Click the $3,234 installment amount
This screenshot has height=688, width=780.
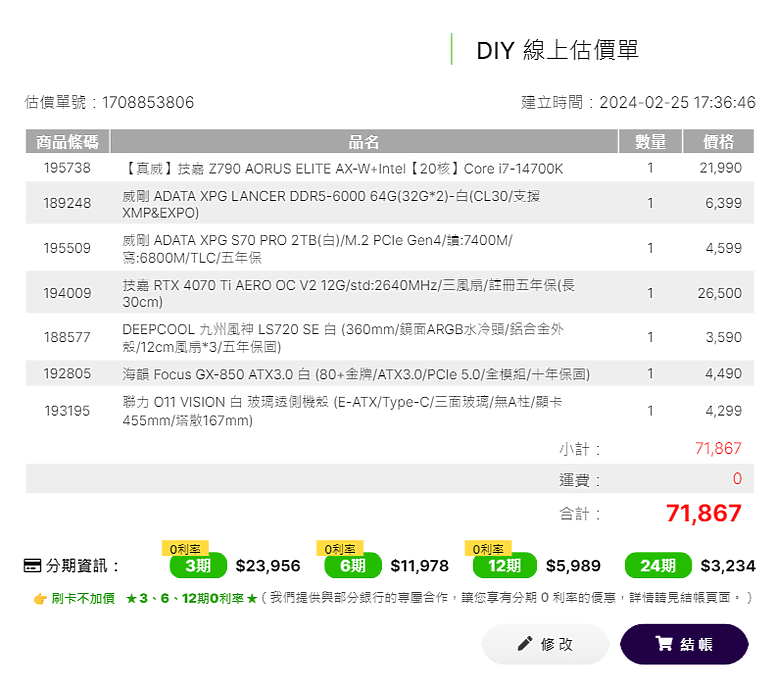point(728,566)
